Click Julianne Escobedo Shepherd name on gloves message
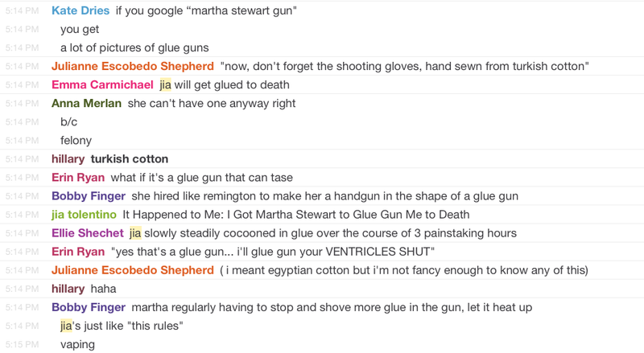 pyautogui.click(x=133, y=66)
